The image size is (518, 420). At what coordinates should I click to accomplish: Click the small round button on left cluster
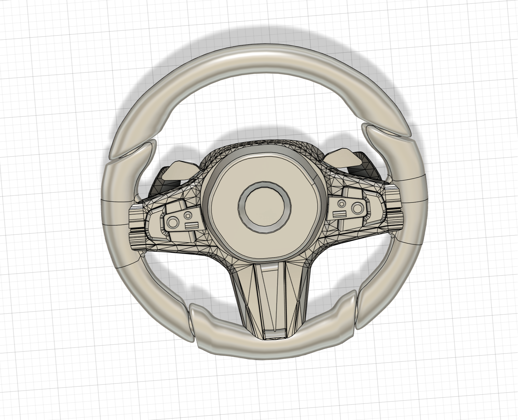coord(188,215)
